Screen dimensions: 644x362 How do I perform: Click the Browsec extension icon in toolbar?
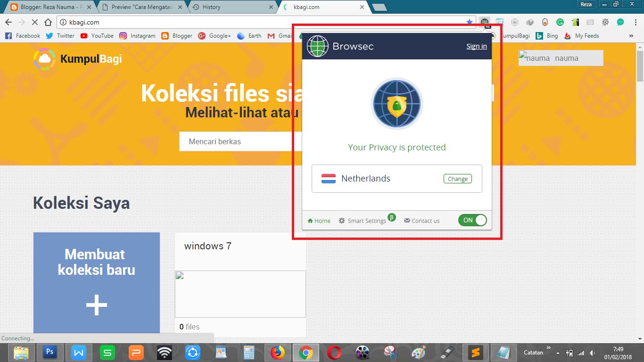point(485,22)
